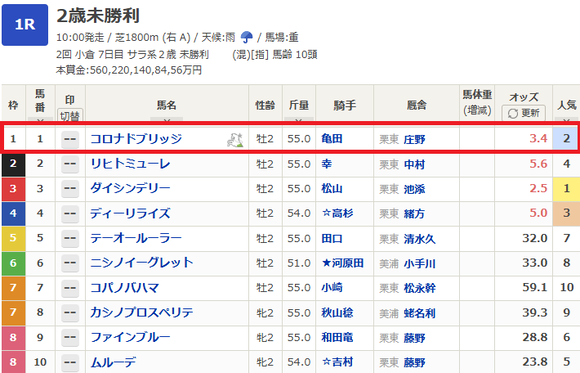Open trainer 清水久 stable link
580x373 pixels.
tap(420, 239)
